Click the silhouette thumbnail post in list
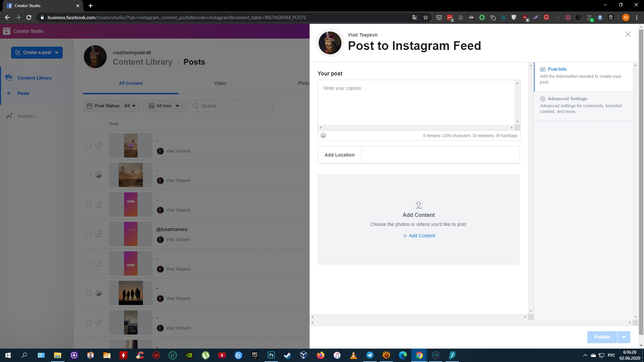 pyautogui.click(x=130, y=293)
